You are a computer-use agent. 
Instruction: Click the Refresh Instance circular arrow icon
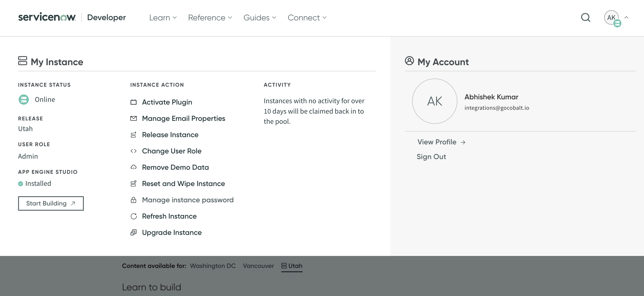tap(134, 216)
